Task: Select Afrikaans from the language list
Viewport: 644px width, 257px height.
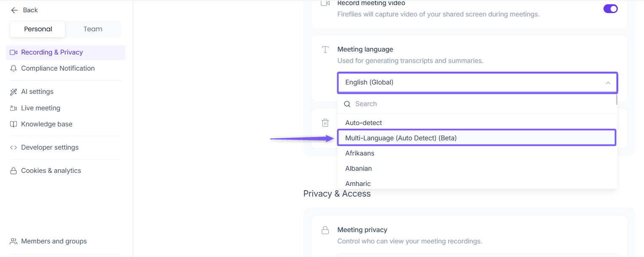Action: point(360,153)
